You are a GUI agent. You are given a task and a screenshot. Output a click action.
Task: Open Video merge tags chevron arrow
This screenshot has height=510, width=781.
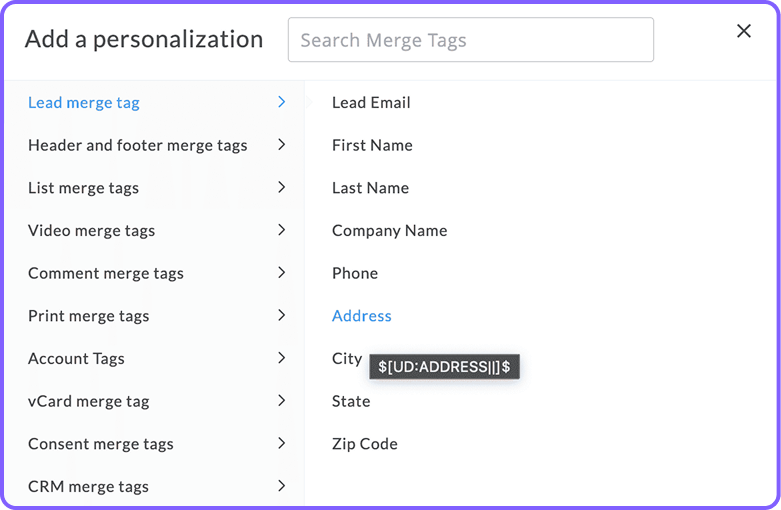(282, 230)
